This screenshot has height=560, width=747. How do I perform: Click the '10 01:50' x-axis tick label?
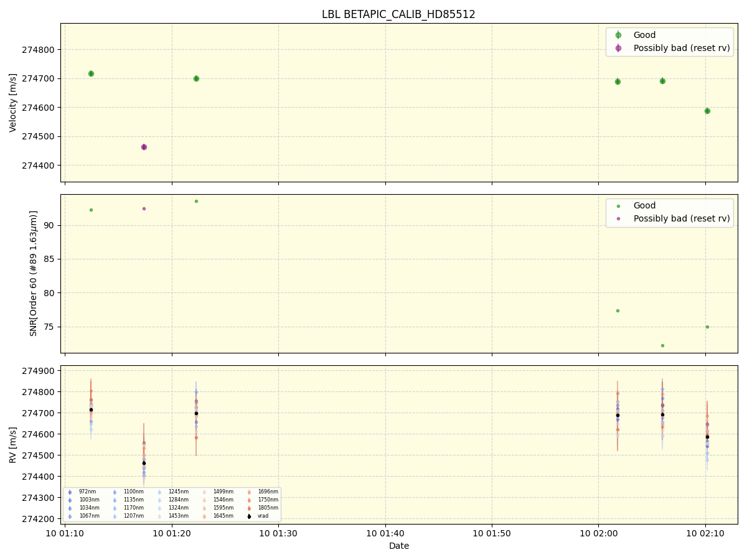click(x=492, y=533)
